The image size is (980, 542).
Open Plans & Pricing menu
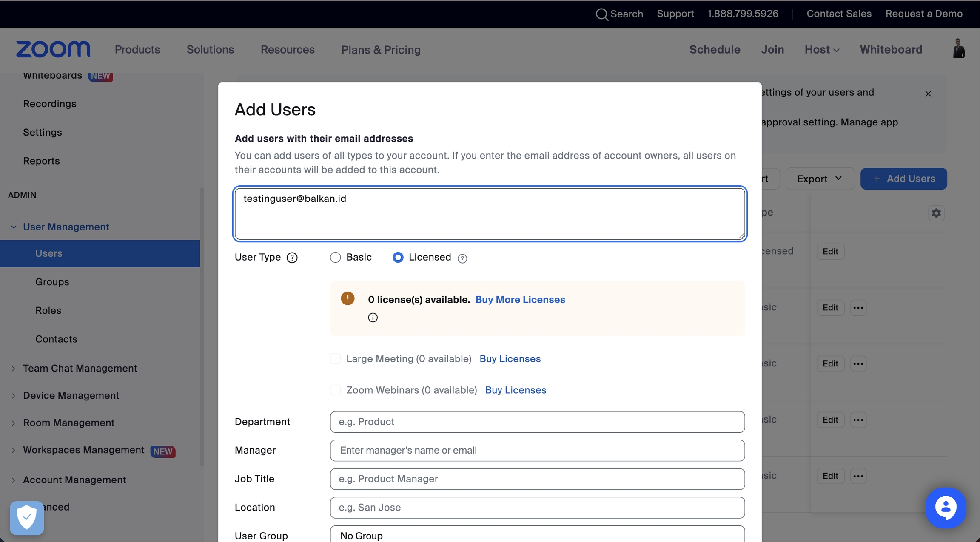click(381, 50)
